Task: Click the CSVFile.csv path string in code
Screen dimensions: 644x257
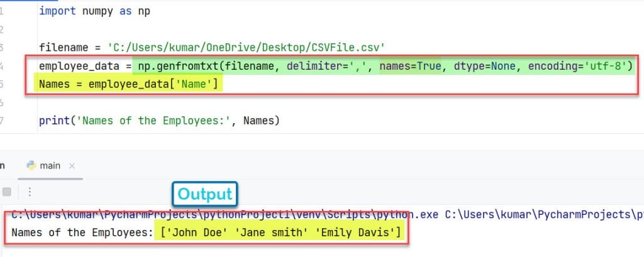Action: [246, 48]
